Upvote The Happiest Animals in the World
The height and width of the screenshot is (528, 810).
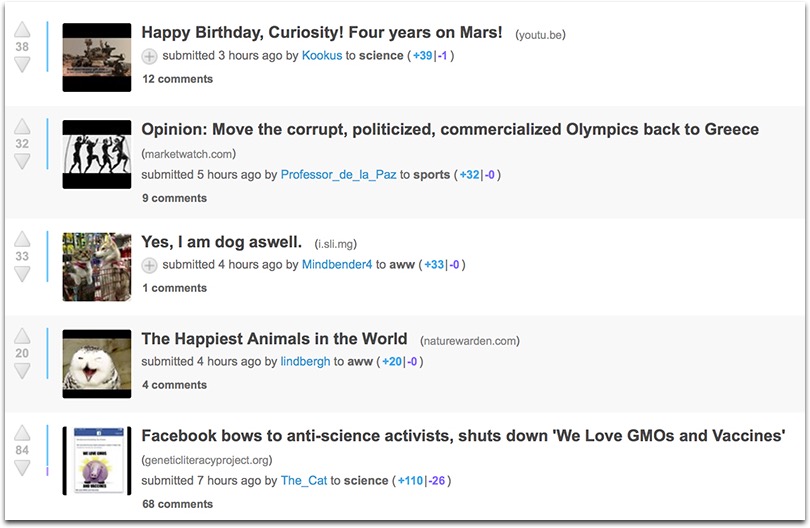[22, 336]
